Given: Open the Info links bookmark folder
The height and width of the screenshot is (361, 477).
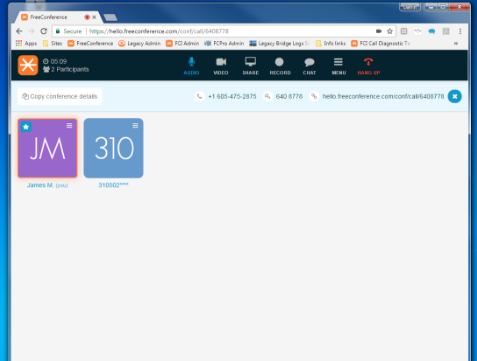Looking at the screenshot, I should [x=330, y=43].
